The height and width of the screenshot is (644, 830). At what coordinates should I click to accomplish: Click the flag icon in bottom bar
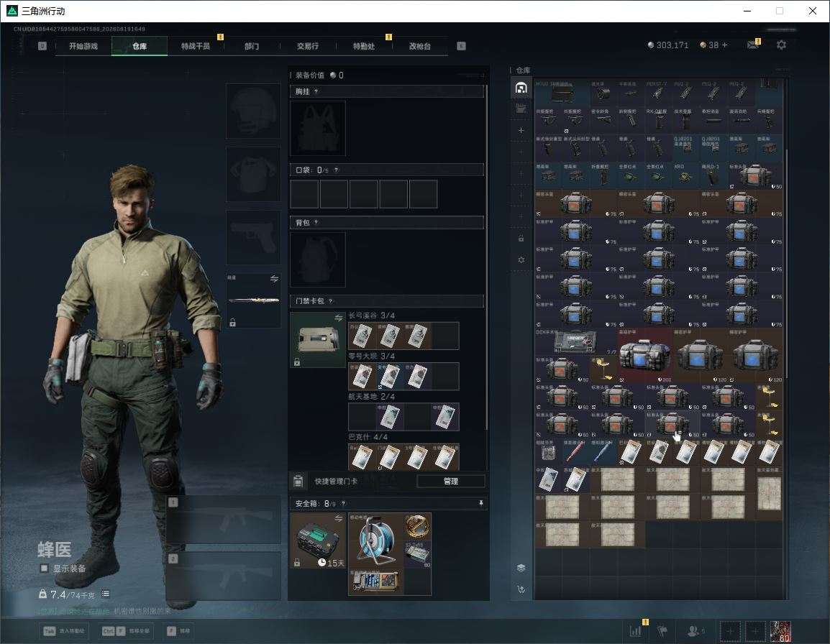coord(662,631)
